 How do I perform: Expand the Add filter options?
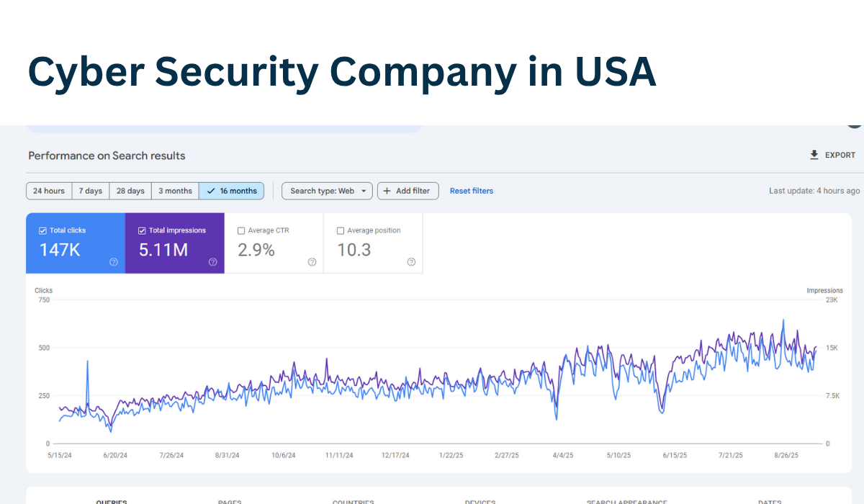tap(408, 191)
